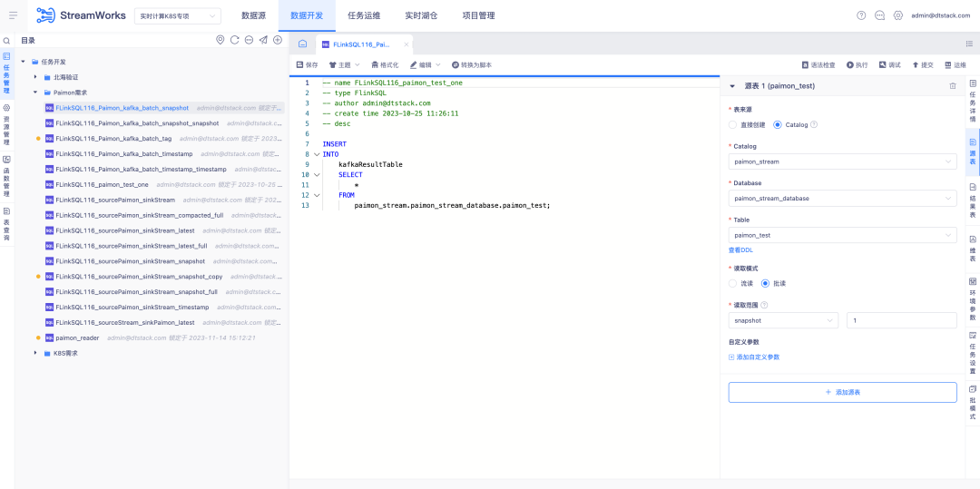This screenshot has height=489, width=980.
Task: Go to 数据源 top menu
Action: (254, 15)
